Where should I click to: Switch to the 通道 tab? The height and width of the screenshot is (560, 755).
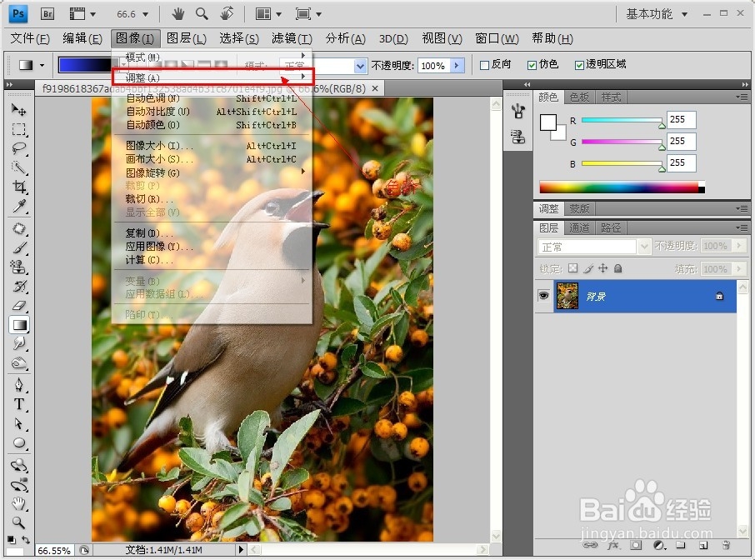pyautogui.click(x=579, y=227)
